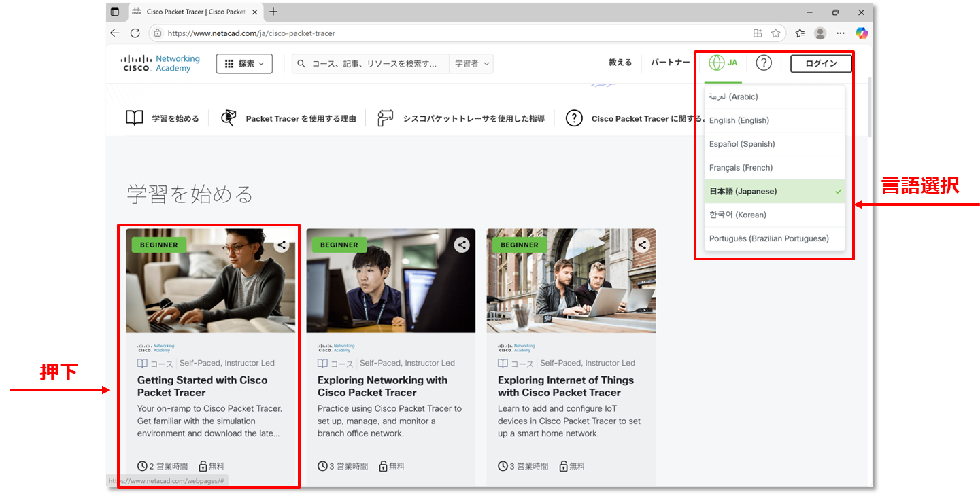Jump to Cisco Packet Tracer に関する tab
This screenshot has width=980, height=496.
[x=635, y=118]
